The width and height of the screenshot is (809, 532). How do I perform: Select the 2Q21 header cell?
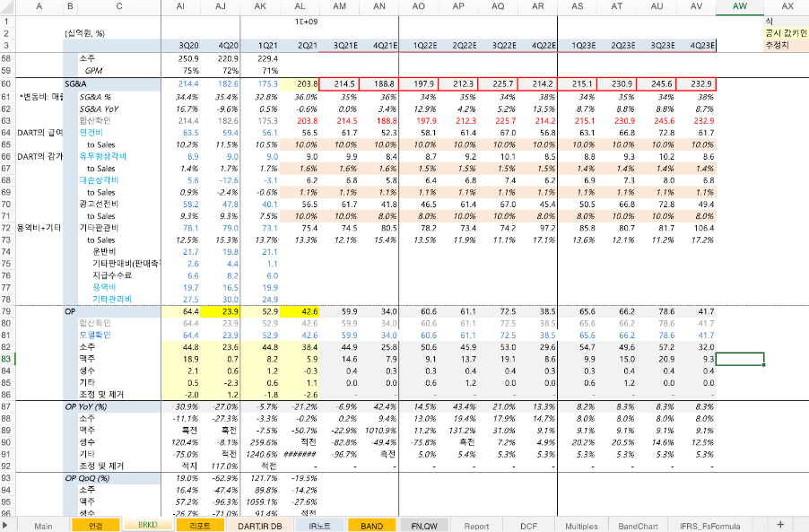[x=300, y=46]
